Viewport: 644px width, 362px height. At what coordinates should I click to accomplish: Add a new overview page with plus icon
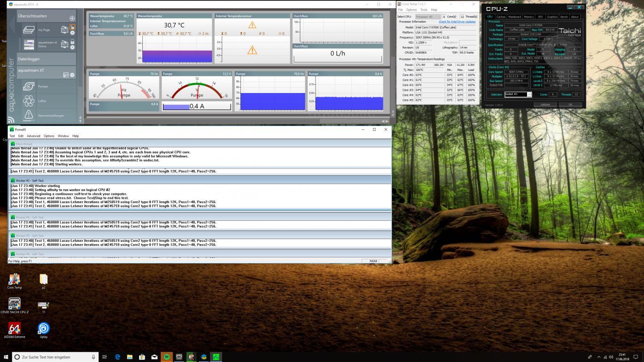(x=72, y=18)
